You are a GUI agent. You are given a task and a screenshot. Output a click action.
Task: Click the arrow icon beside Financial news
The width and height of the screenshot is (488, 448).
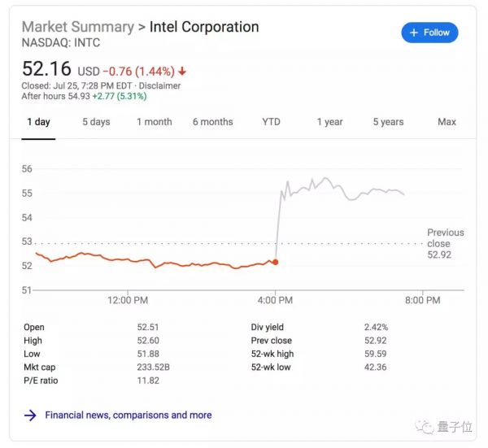coord(30,415)
